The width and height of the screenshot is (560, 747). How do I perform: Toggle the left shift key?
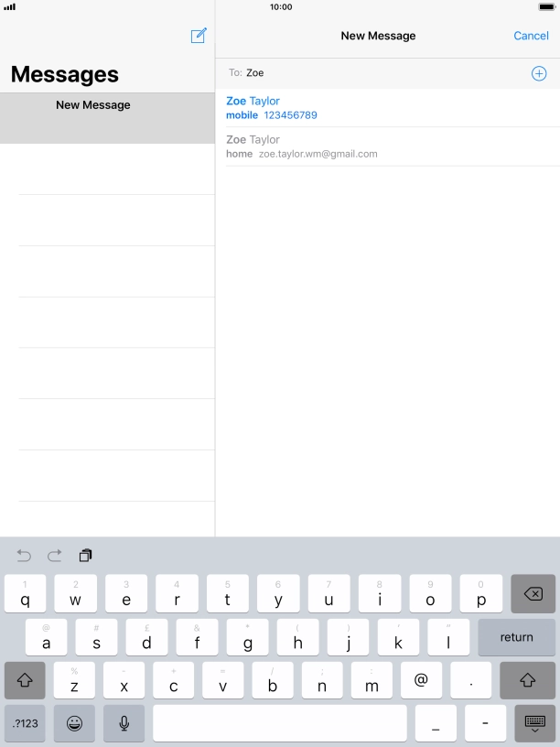(25, 680)
